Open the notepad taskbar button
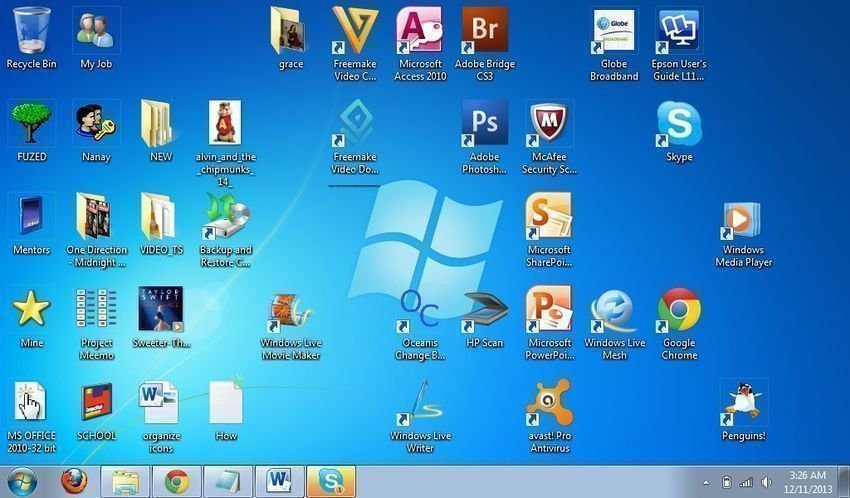 pyautogui.click(x=228, y=482)
